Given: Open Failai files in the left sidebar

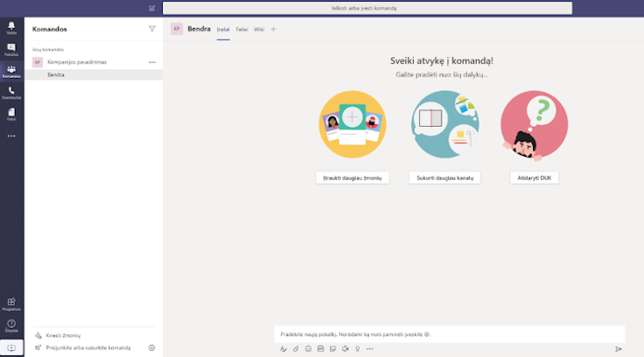Looking at the screenshot, I should [11, 113].
